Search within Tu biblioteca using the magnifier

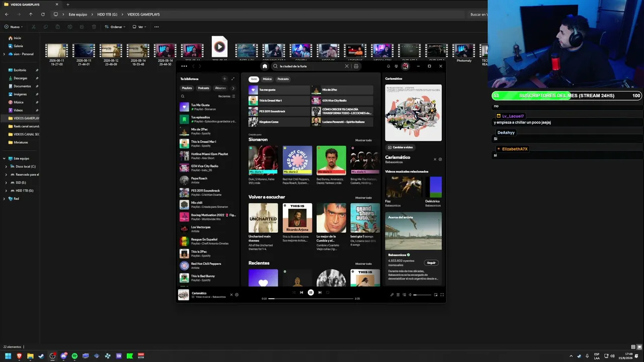183,96
